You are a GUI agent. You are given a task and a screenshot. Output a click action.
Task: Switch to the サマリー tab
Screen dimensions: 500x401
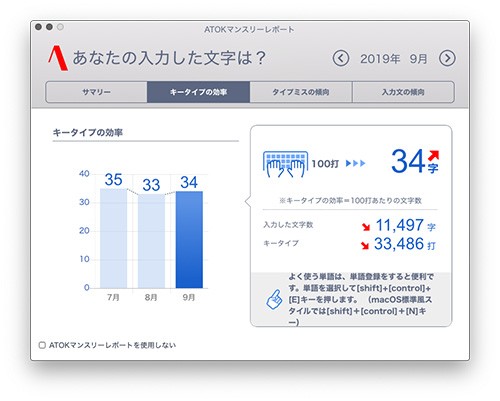(96, 92)
